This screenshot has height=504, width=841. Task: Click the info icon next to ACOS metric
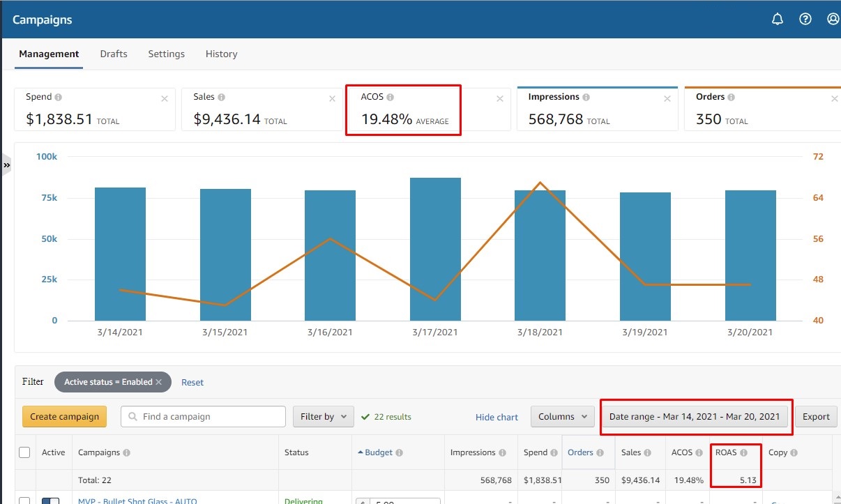tap(391, 98)
